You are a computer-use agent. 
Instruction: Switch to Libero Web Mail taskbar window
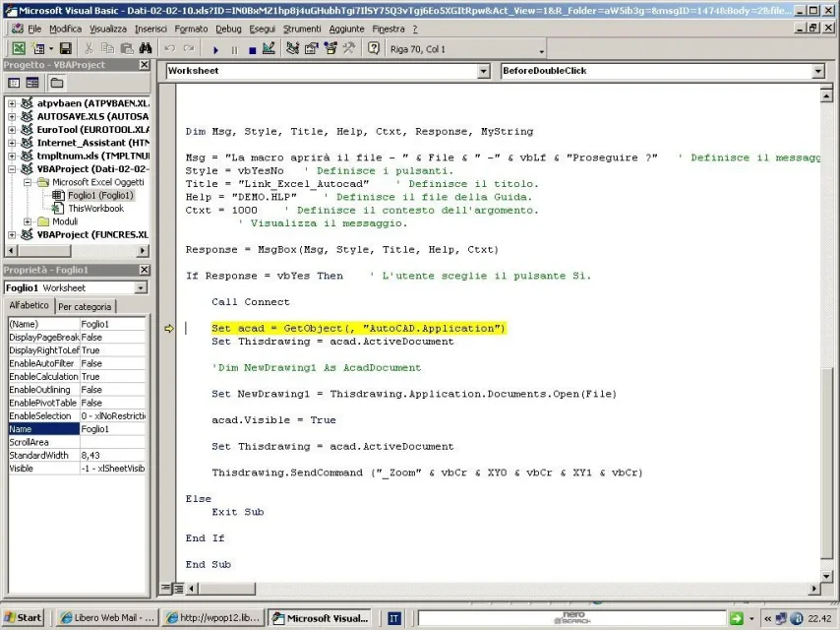click(x=107, y=617)
